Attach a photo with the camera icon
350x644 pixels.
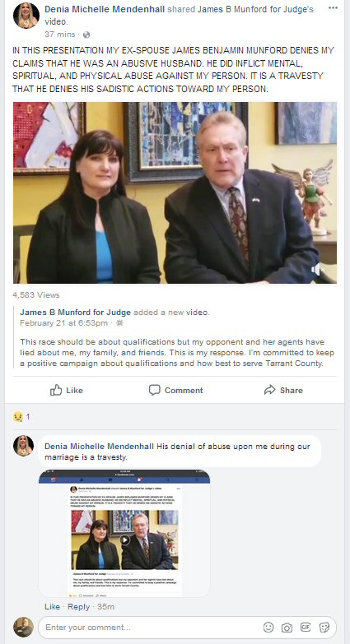coord(287,628)
